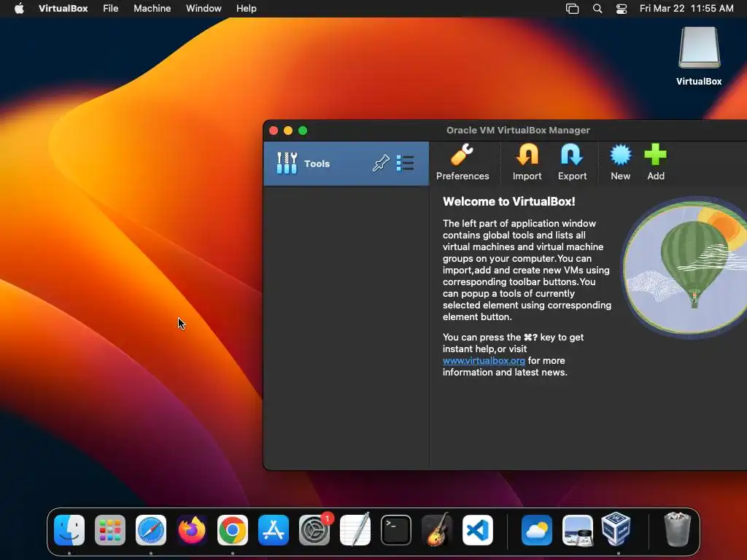The image size is (747, 560).
Task: Open the Apple menu
Action: point(19,8)
